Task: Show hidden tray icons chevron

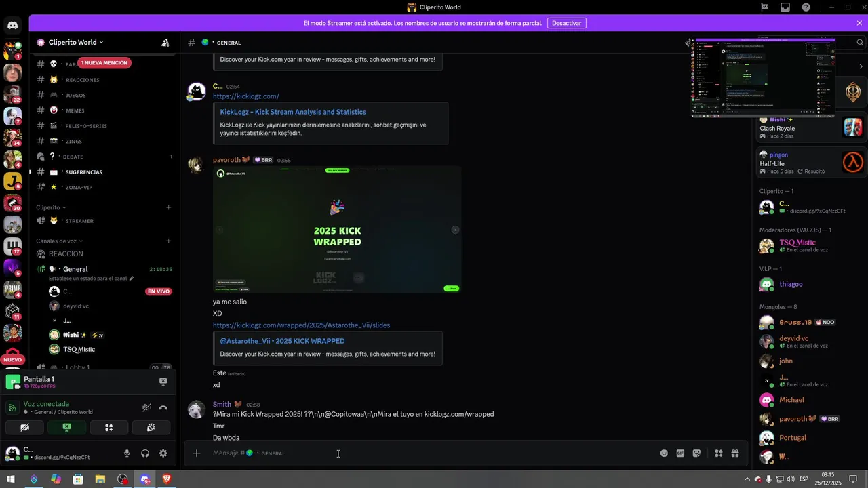Action: point(747,479)
